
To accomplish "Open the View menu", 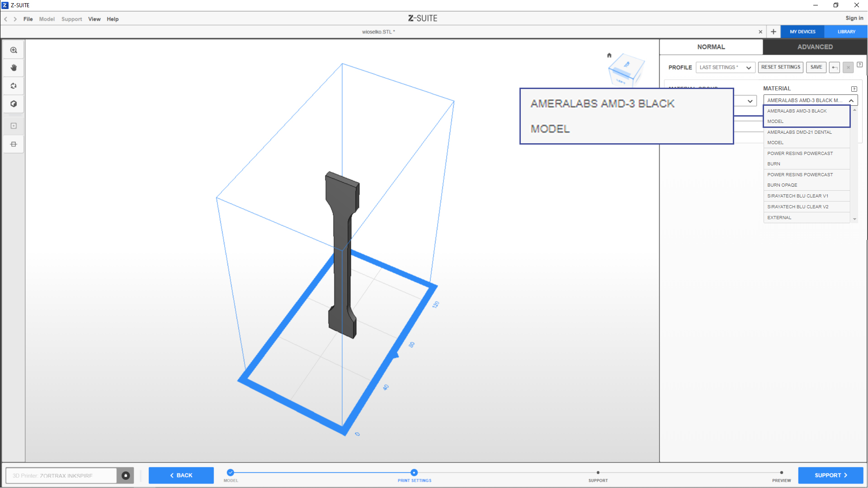I will (94, 19).
